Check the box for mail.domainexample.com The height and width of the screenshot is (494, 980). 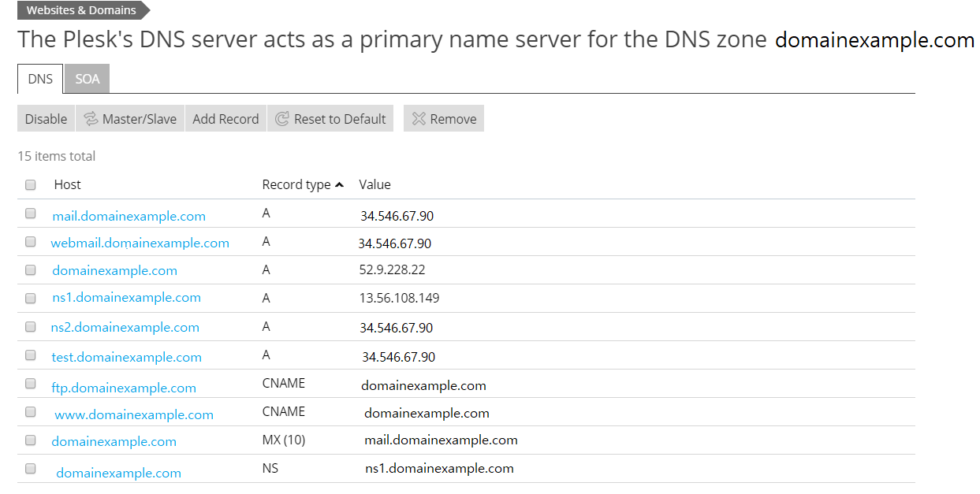pyautogui.click(x=31, y=214)
